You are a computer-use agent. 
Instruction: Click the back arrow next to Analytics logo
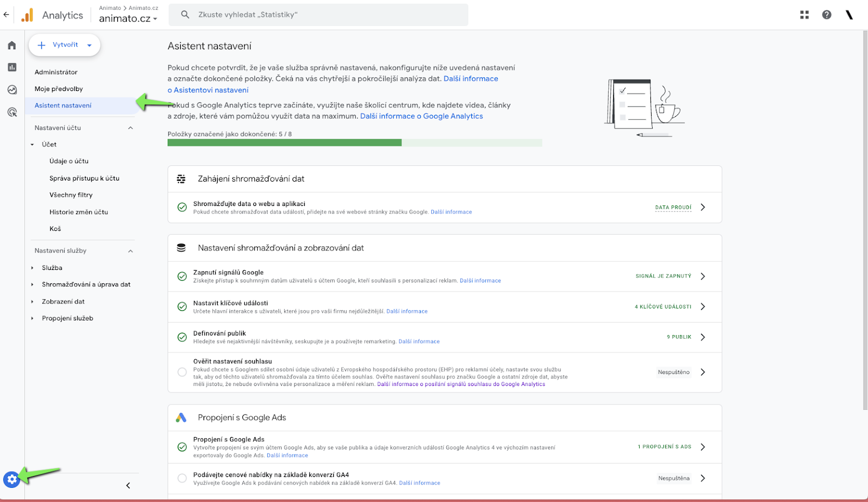coord(6,15)
